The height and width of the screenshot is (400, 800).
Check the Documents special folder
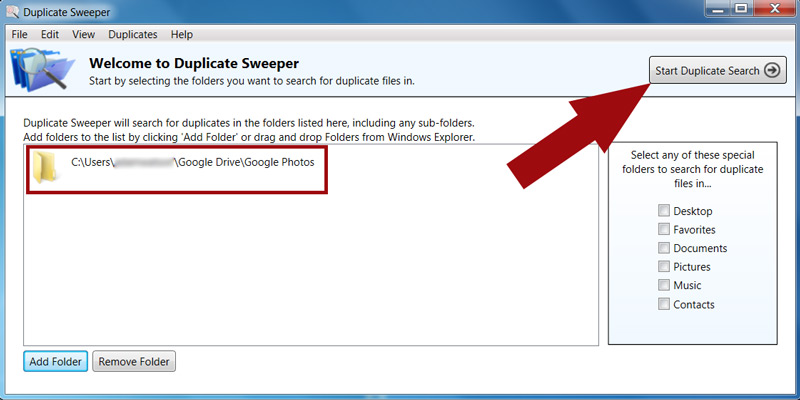tap(664, 248)
